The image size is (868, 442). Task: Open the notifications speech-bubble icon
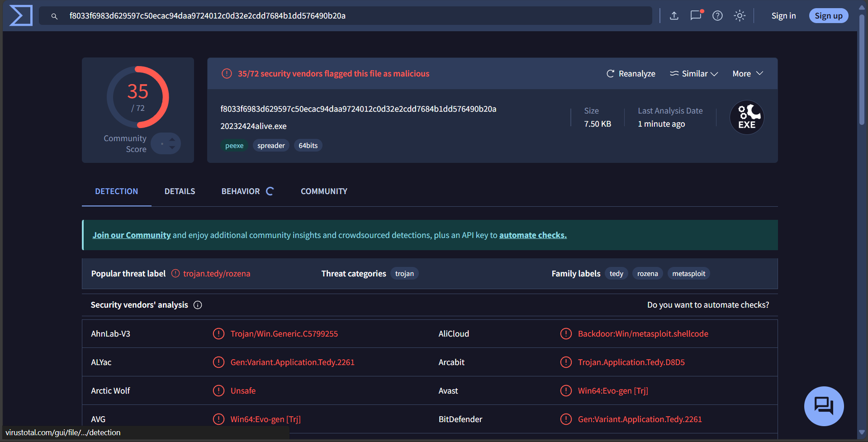click(x=696, y=15)
